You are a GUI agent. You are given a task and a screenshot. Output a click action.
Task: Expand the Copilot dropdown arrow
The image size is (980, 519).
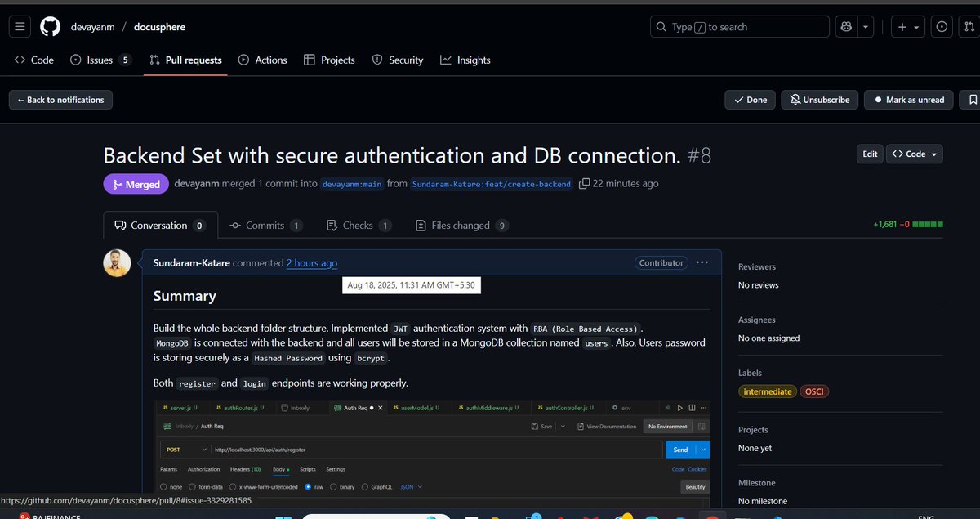[x=866, y=27]
